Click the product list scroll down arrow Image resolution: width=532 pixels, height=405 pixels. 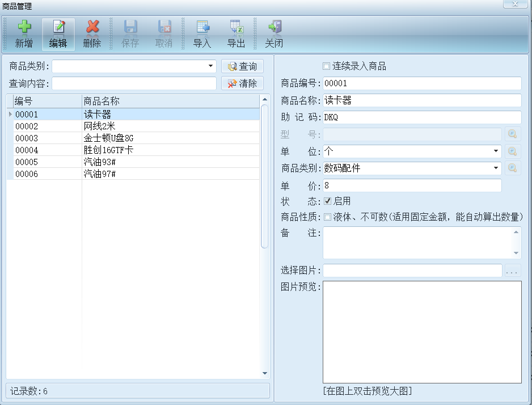[x=265, y=373]
